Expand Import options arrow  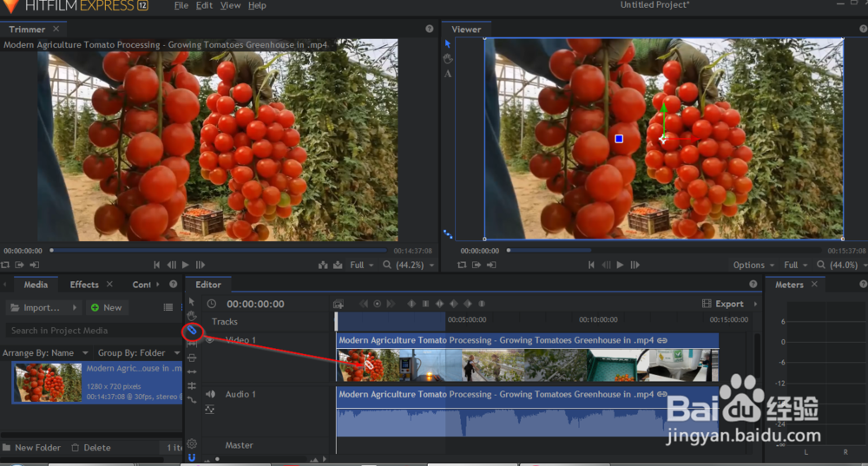(74, 307)
